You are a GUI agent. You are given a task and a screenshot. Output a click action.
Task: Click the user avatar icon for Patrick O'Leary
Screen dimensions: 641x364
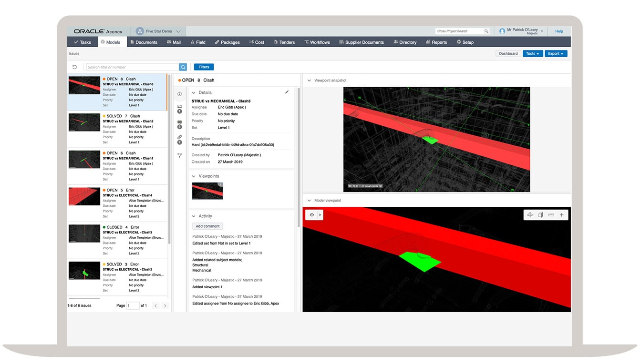point(502,31)
